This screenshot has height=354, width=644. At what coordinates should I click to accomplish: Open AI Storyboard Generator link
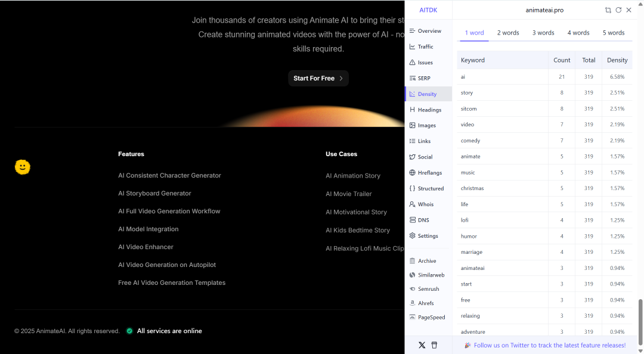pyautogui.click(x=155, y=194)
